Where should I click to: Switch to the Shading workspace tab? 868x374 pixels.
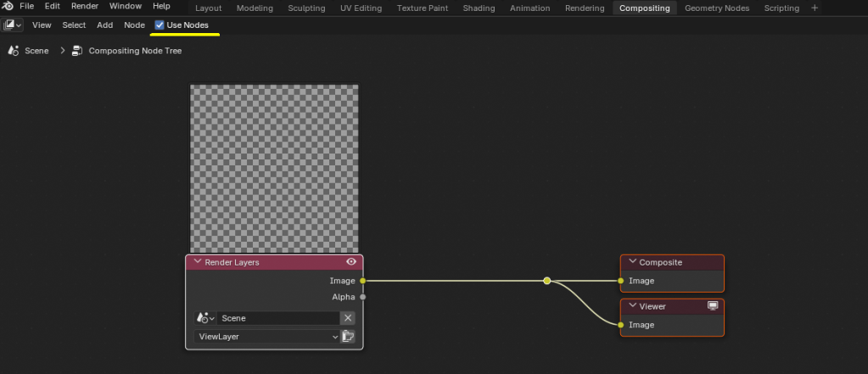point(479,8)
